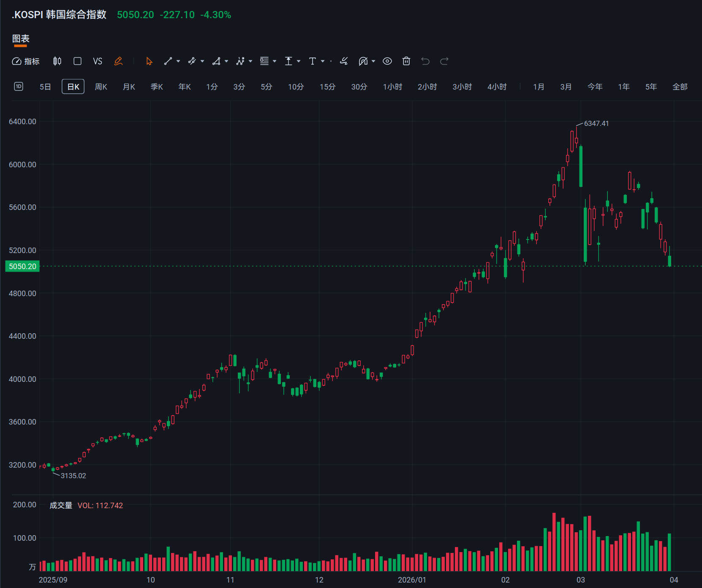Viewport: 702px width, 588px height.
Task: Click the candlestick chart style icon
Action: coord(57,61)
